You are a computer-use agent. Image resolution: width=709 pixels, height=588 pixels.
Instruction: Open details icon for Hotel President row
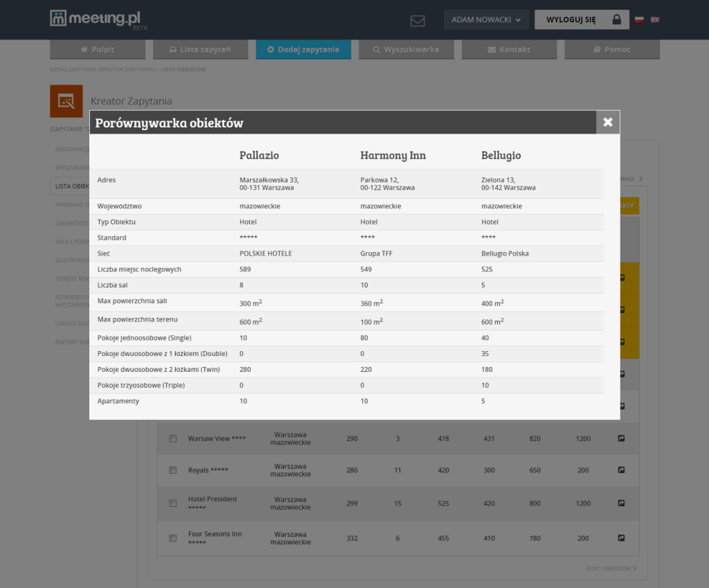[x=621, y=503]
